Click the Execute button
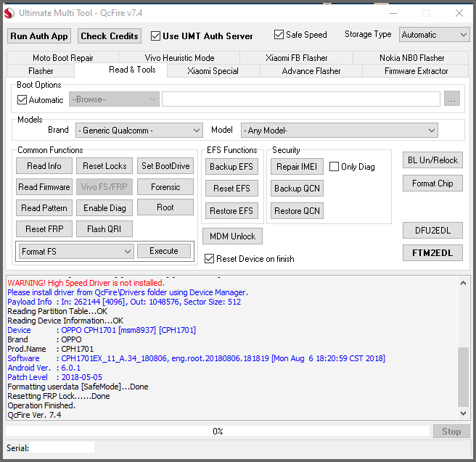 click(164, 251)
